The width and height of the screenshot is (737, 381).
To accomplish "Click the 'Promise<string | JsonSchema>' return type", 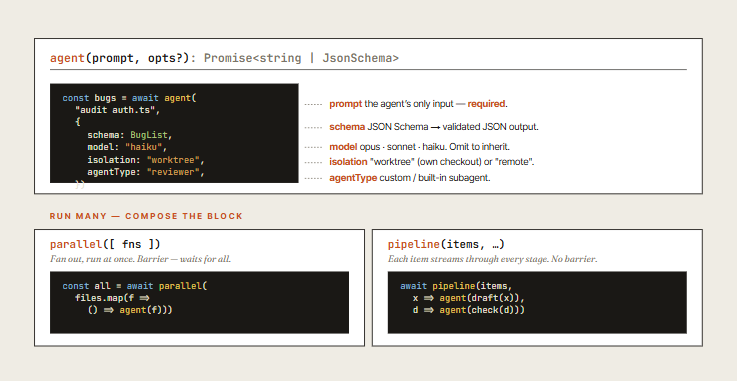I will [301, 58].
